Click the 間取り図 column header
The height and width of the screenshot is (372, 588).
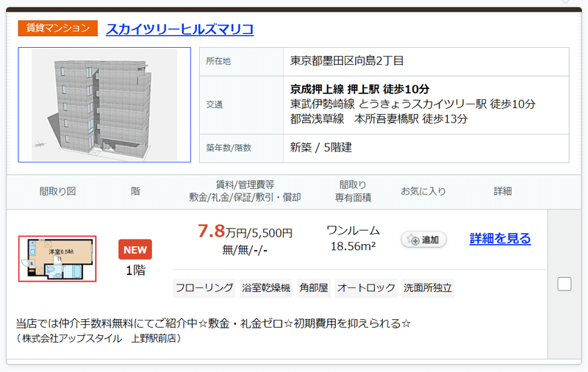(58, 191)
